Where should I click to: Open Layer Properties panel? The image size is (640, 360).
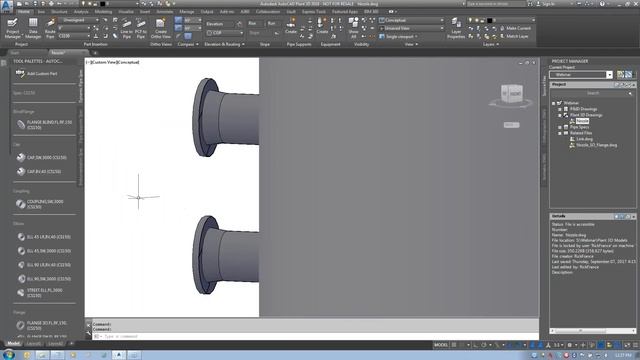click(x=456, y=28)
